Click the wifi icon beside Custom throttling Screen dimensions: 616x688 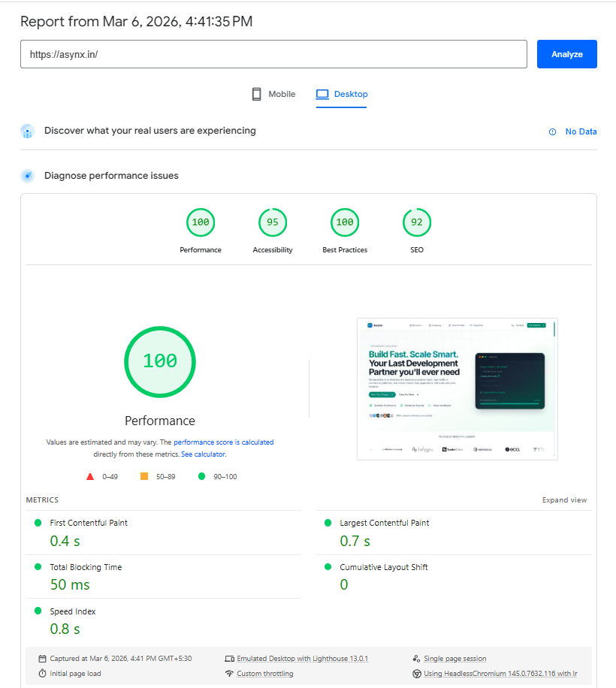(x=229, y=673)
